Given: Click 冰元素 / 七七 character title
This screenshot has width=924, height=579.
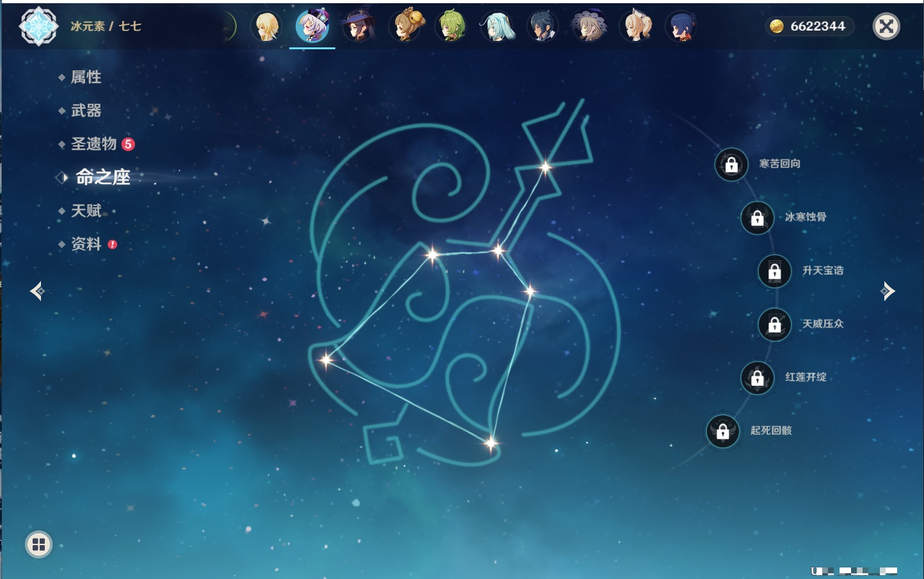Looking at the screenshot, I should tap(106, 26).
